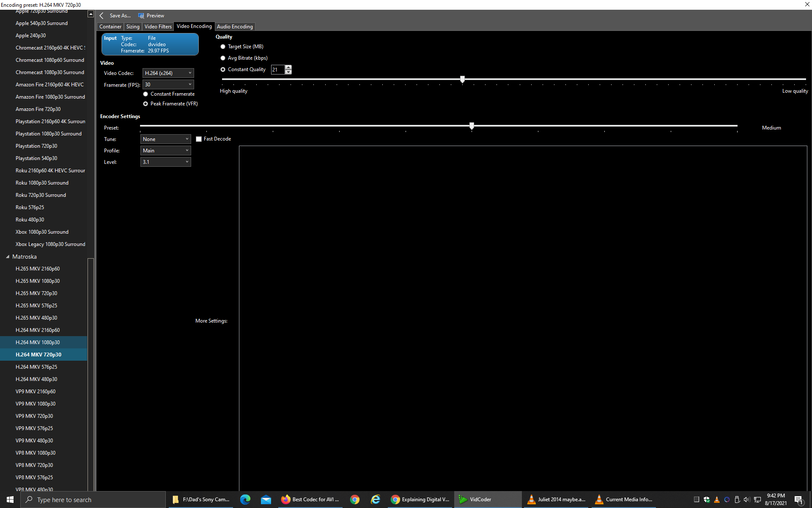Viewport: 812px width, 508px height.
Task: Open Microsoft Edge from the taskbar
Action: [245, 500]
